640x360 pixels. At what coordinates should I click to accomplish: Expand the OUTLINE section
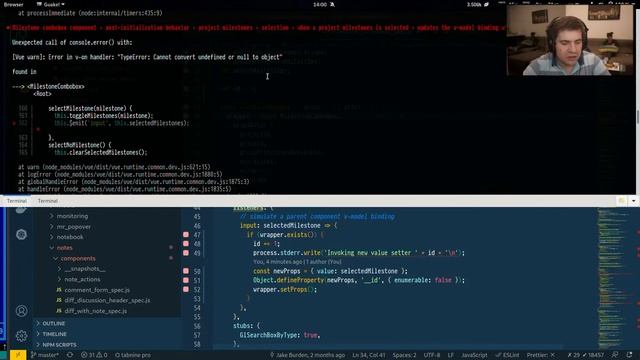tap(53, 323)
